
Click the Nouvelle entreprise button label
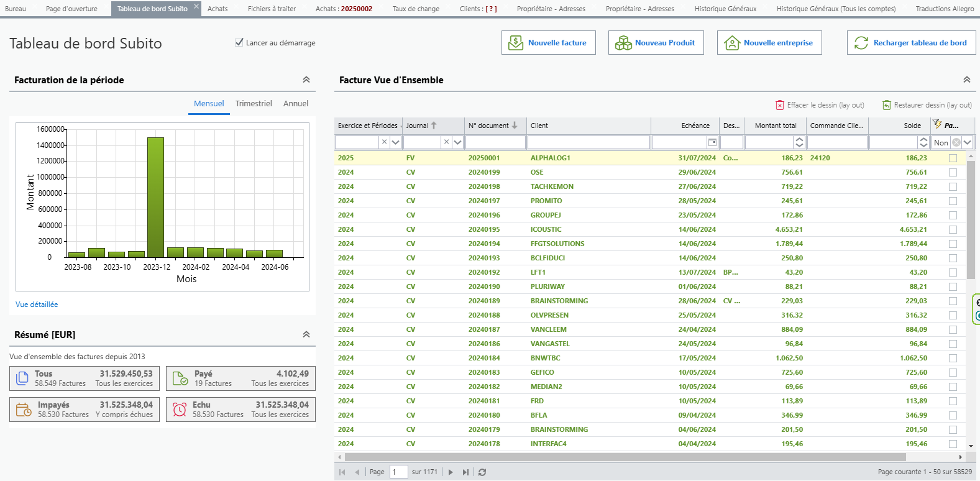pos(778,43)
